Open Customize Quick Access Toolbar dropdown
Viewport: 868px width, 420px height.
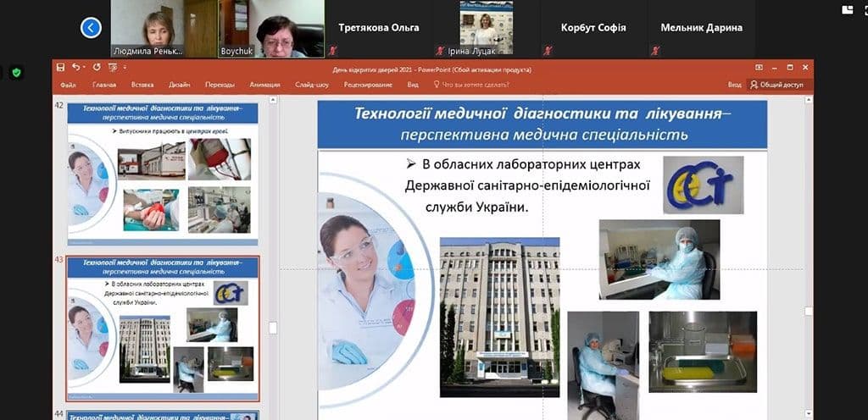[x=125, y=68]
